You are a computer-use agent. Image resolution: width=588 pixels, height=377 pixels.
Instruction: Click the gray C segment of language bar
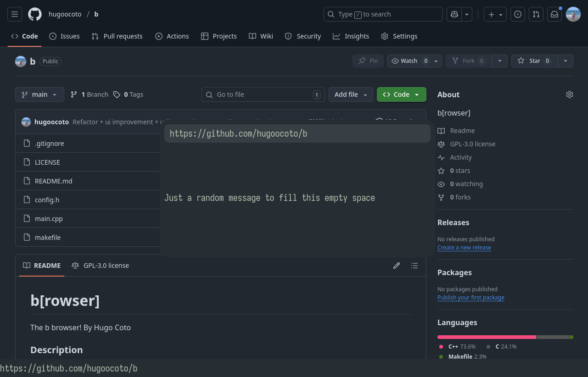click(x=553, y=337)
